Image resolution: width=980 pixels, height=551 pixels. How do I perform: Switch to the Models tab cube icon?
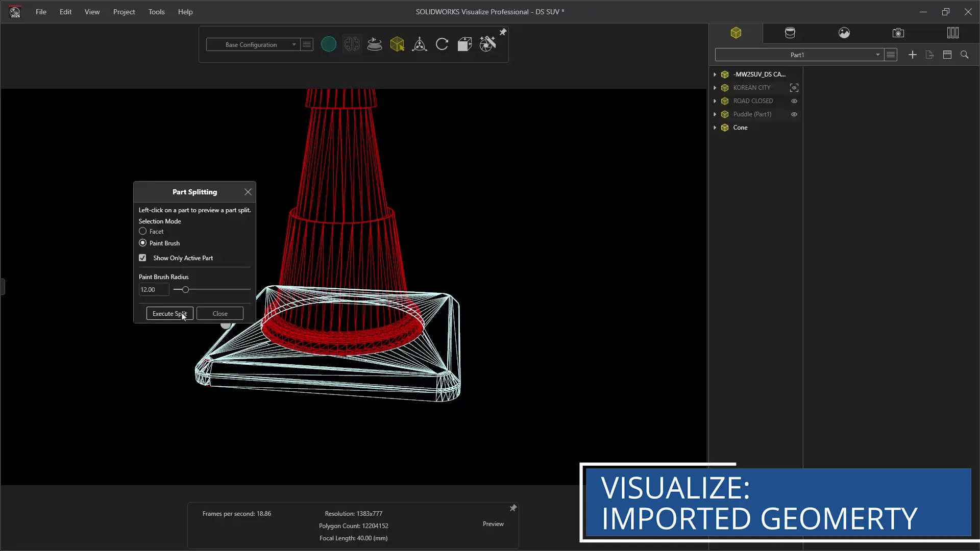click(x=736, y=33)
